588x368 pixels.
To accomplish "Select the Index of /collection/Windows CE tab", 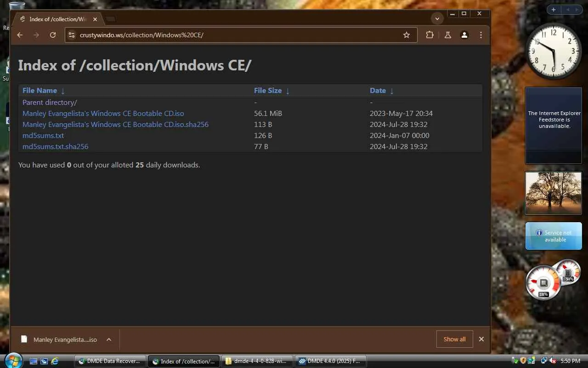I will click(x=58, y=19).
